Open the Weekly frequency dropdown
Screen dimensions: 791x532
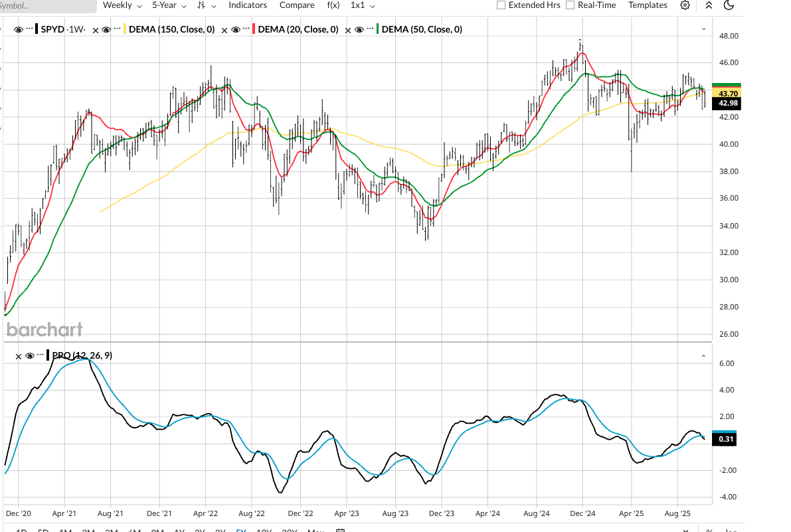122,5
